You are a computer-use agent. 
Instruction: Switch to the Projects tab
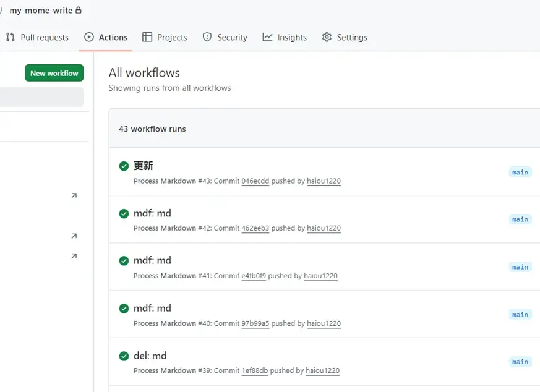165,38
